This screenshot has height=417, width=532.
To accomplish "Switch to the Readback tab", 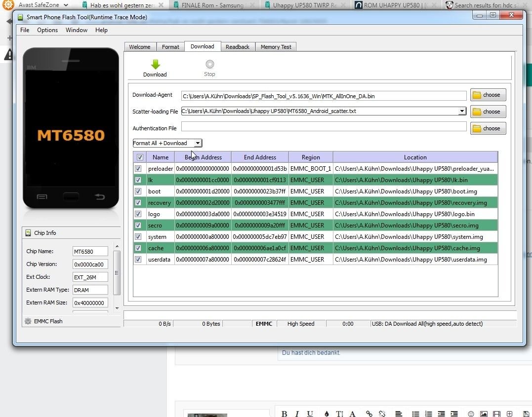I will 238,47.
